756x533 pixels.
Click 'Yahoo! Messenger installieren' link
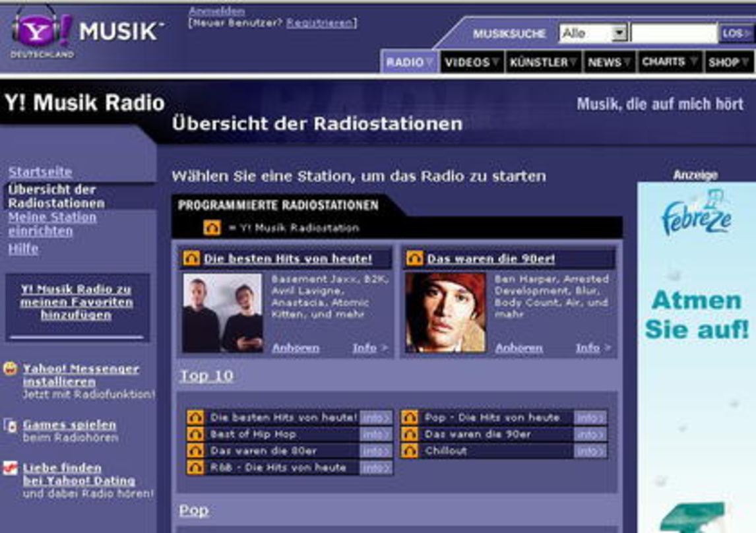click(81, 375)
